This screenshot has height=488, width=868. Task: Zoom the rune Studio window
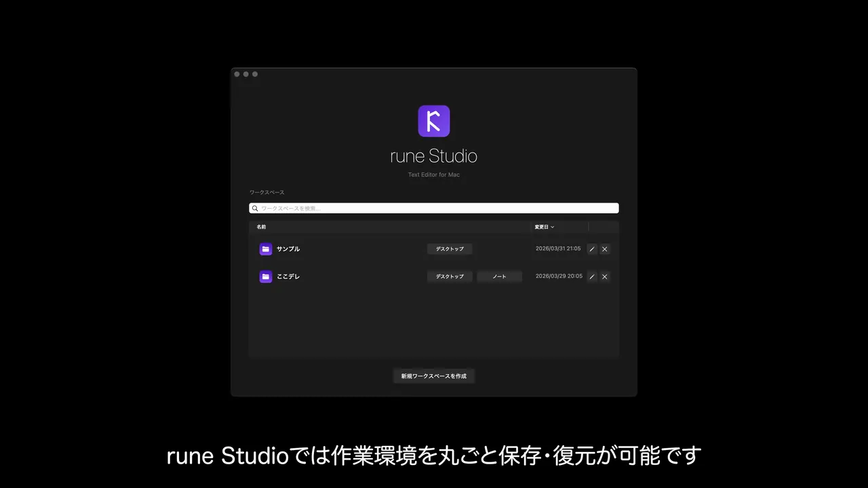[255, 74]
